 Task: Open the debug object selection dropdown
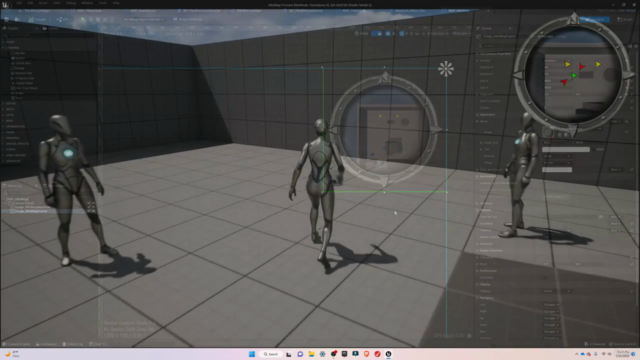click(144, 19)
